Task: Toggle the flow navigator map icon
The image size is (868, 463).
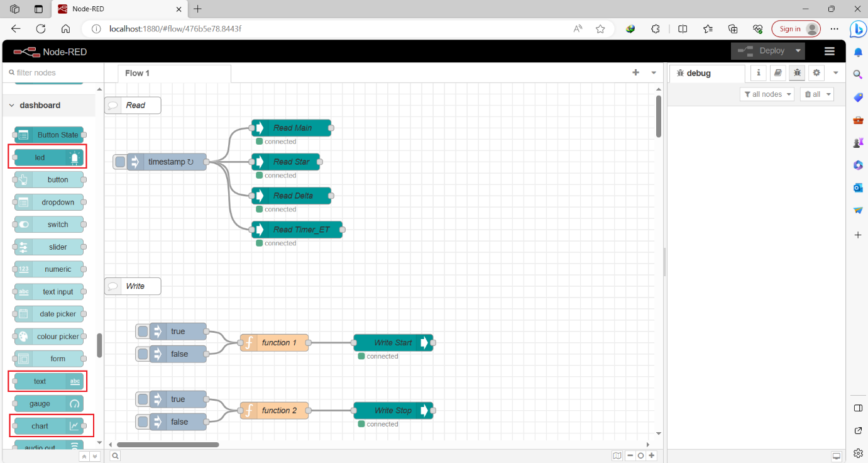Action: pos(617,455)
